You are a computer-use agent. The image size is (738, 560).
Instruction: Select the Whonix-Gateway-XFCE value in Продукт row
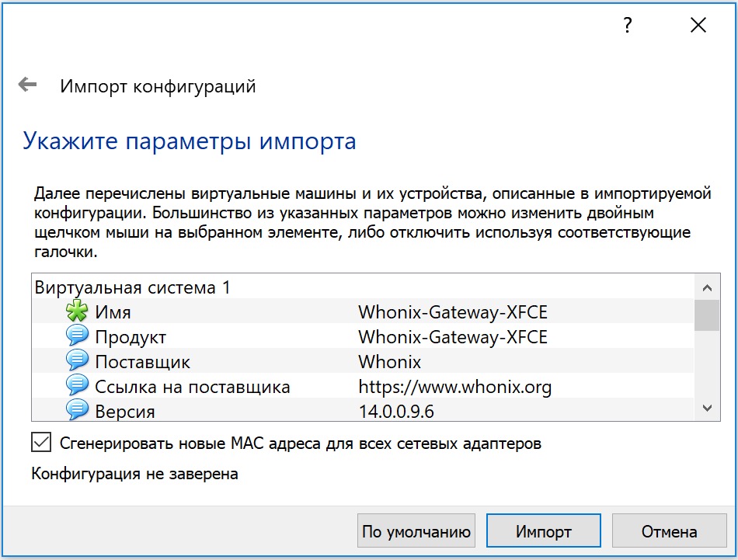click(x=452, y=337)
